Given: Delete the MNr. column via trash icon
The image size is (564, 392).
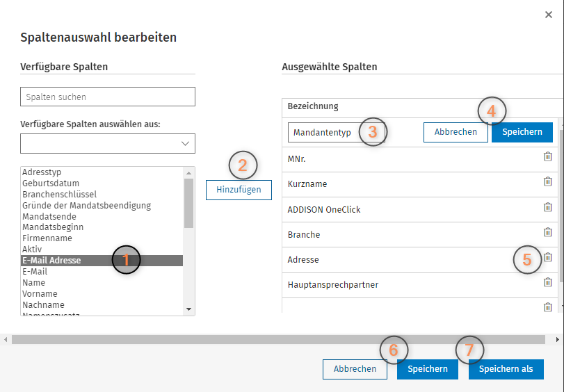Looking at the screenshot, I should (x=547, y=156).
